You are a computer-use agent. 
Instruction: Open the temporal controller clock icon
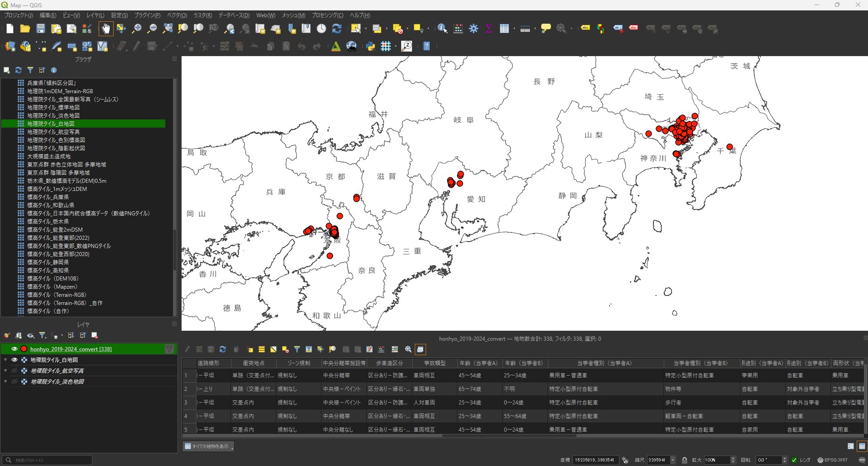(321, 29)
